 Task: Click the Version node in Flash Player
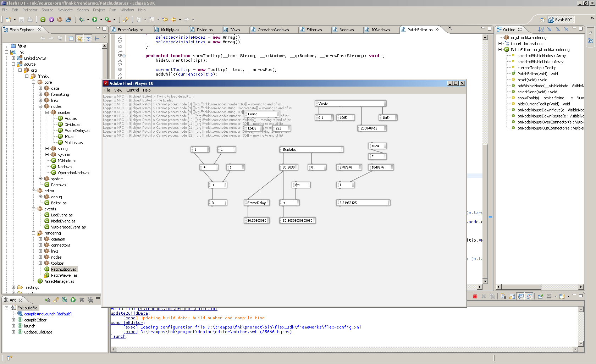pos(351,103)
